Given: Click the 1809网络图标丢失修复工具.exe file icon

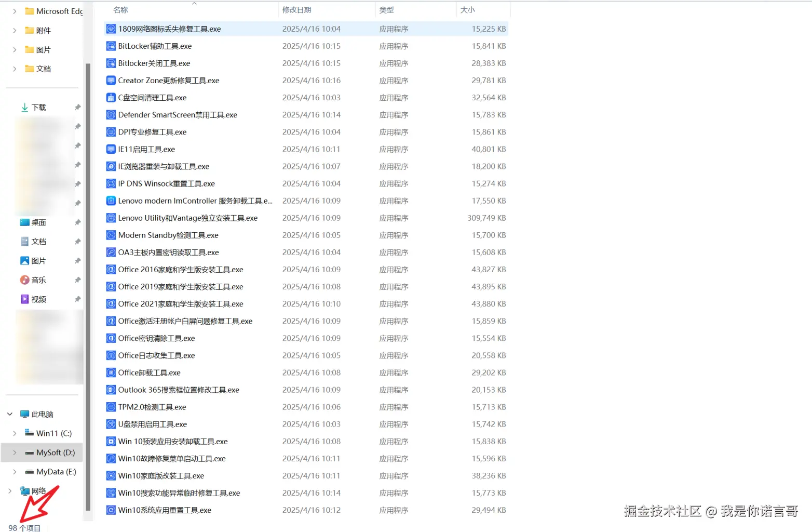Looking at the screenshot, I should pyautogui.click(x=111, y=29).
